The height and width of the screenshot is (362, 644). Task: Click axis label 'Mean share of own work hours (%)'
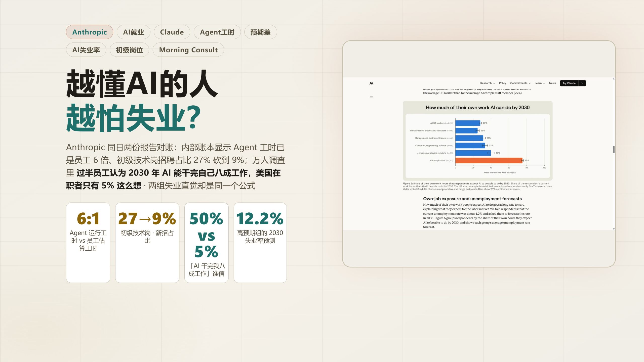click(x=500, y=172)
